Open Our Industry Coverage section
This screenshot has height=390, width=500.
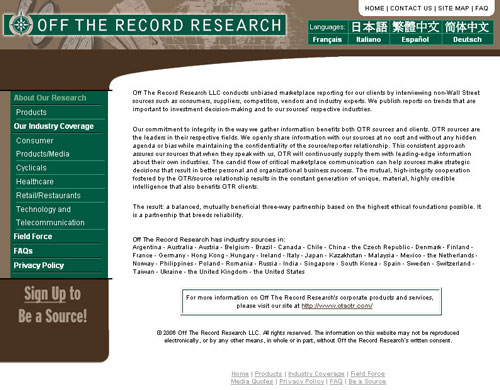[54, 126]
